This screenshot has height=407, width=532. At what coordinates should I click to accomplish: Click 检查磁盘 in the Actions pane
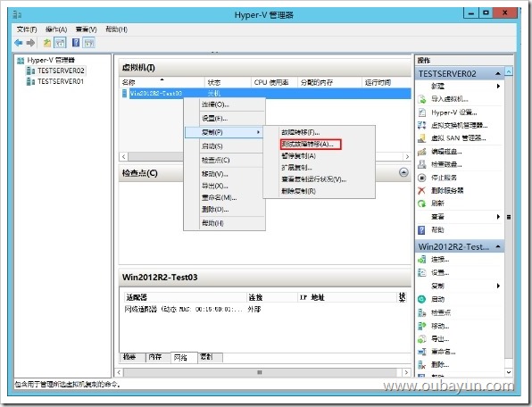[x=446, y=164]
